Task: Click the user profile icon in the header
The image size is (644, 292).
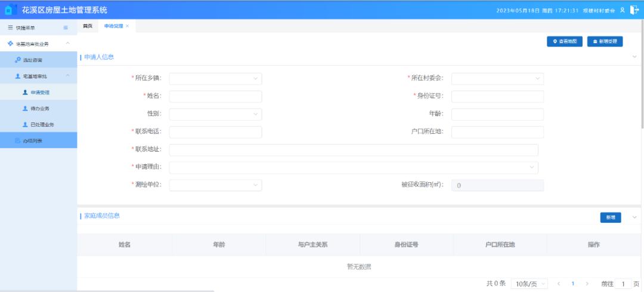Action: [x=622, y=10]
